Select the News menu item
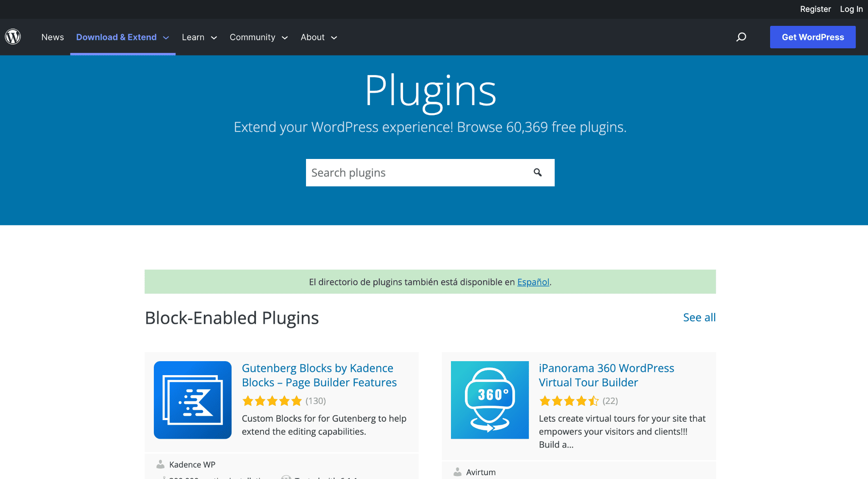The image size is (868, 479). click(53, 36)
